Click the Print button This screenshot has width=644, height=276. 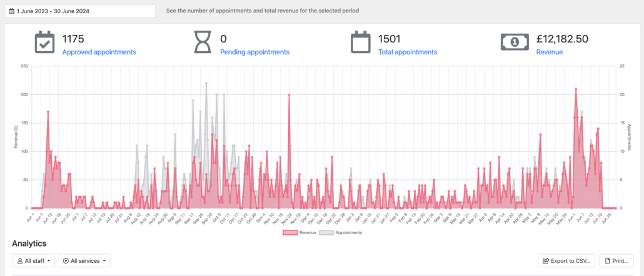pos(616,260)
